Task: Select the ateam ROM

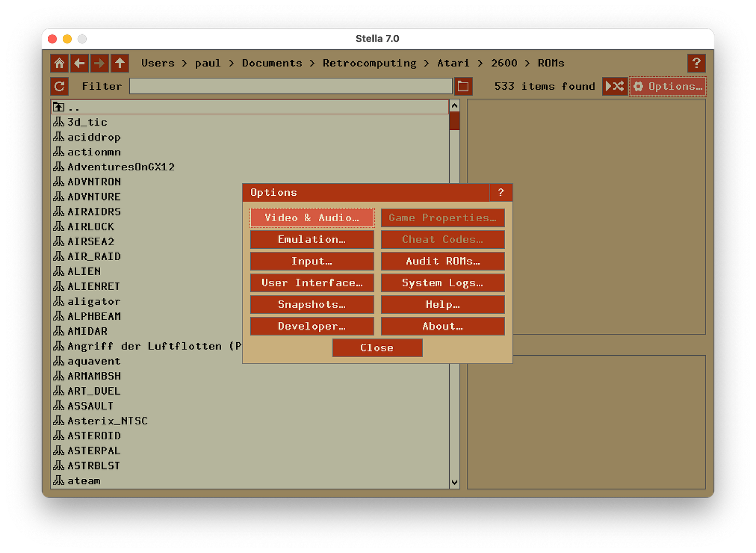Action: coord(250,481)
